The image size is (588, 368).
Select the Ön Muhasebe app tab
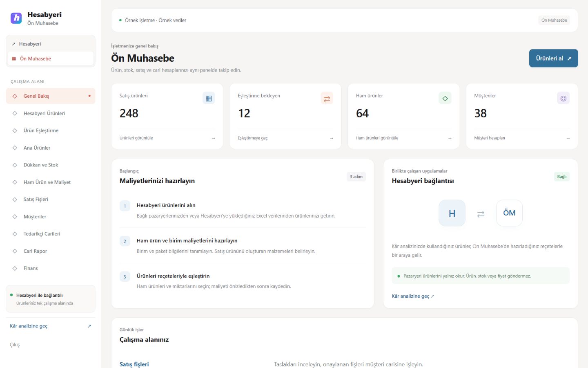click(51, 58)
